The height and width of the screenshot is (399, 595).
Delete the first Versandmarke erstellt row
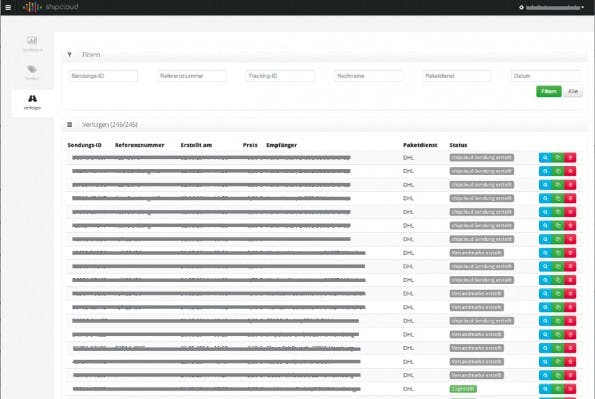click(x=570, y=253)
